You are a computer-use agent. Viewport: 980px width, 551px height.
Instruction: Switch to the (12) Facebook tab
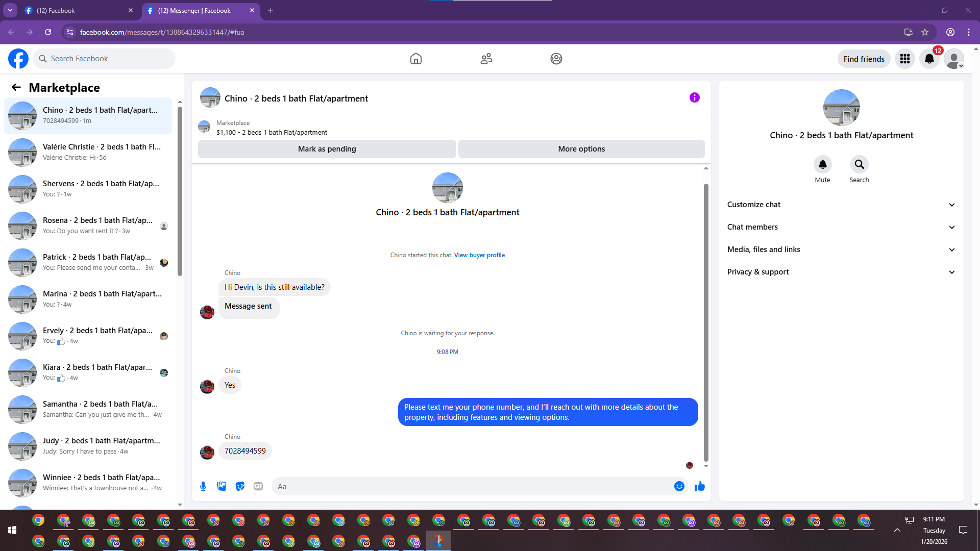79,10
